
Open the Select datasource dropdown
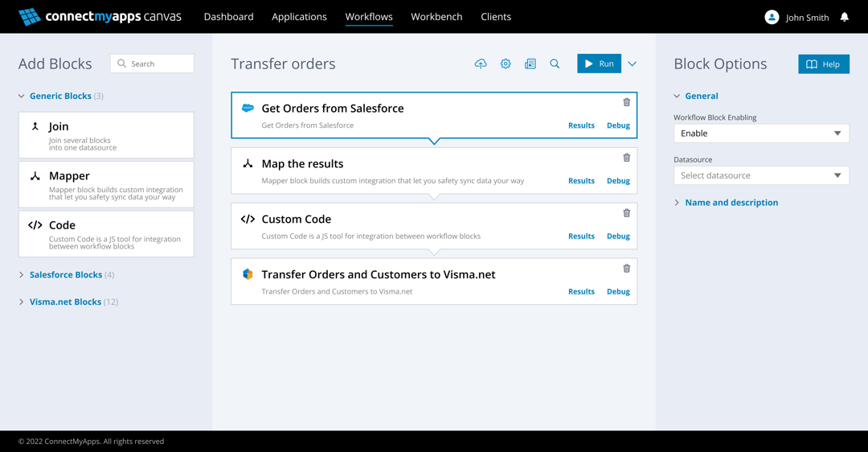click(x=761, y=175)
